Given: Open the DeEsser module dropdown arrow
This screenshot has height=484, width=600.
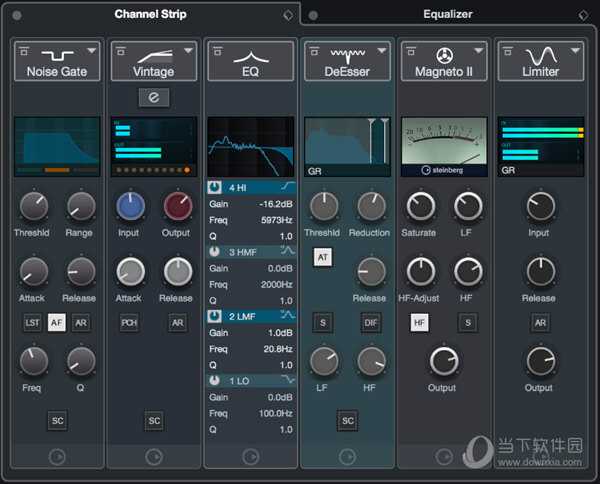Looking at the screenshot, I should click(x=382, y=51).
